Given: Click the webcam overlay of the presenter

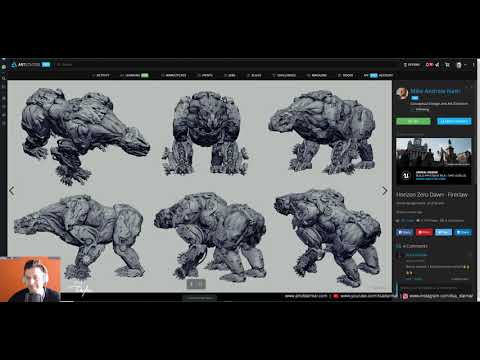Looking at the screenshot, I should click(31, 279).
